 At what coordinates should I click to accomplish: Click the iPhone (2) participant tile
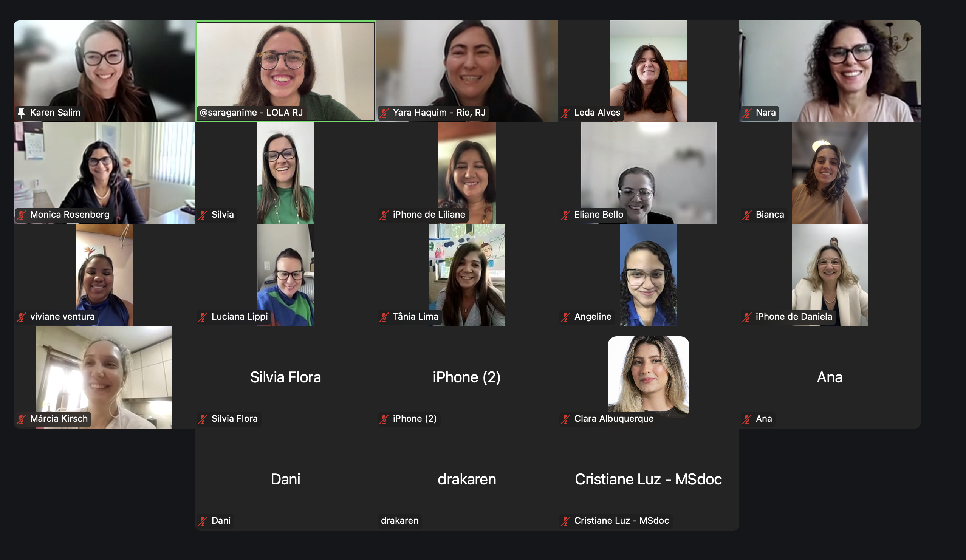(467, 377)
